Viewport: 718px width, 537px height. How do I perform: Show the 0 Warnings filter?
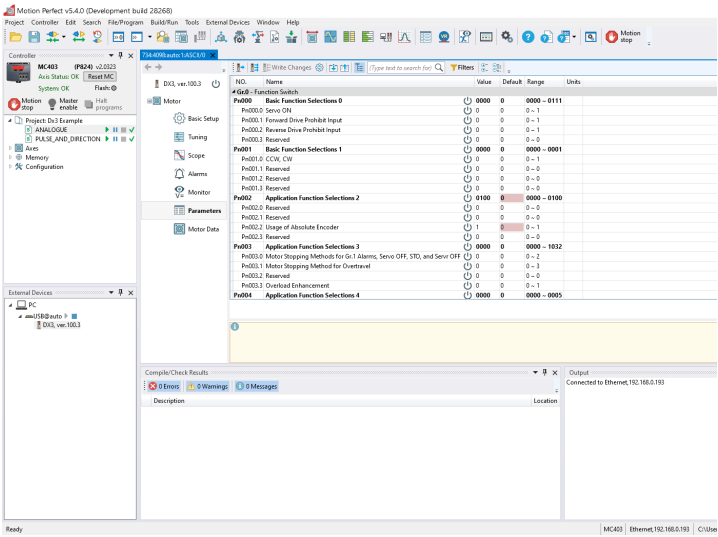click(207, 386)
